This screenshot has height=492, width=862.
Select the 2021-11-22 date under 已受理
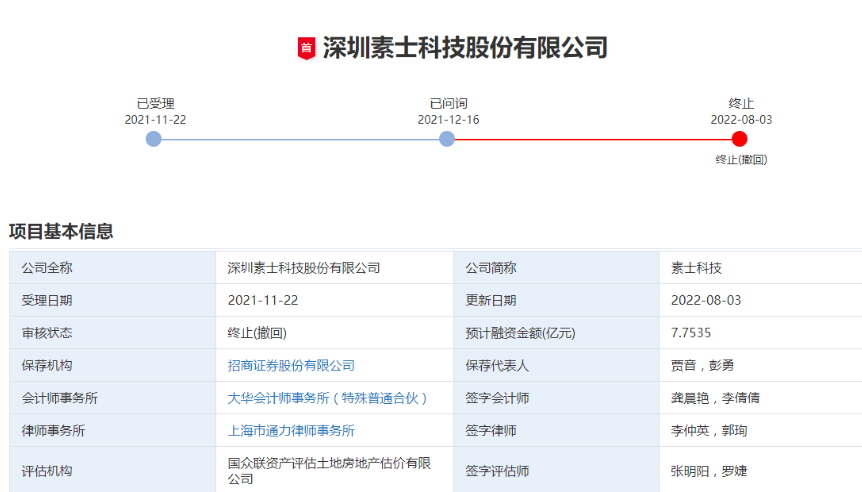coord(156,120)
